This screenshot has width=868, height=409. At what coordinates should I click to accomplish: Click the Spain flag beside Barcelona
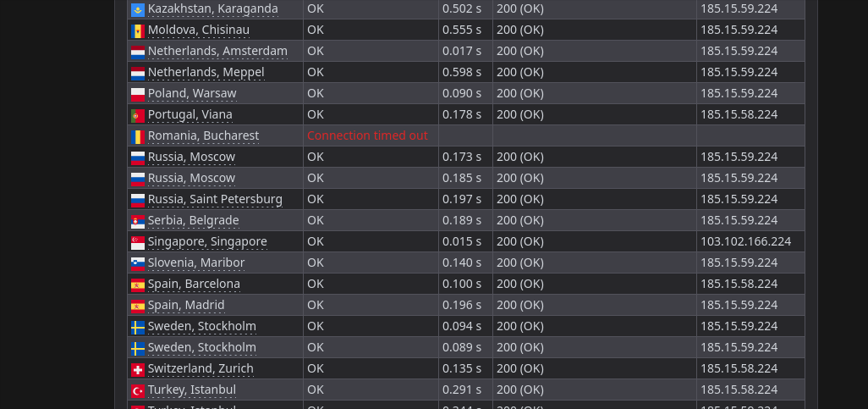(x=137, y=285)
